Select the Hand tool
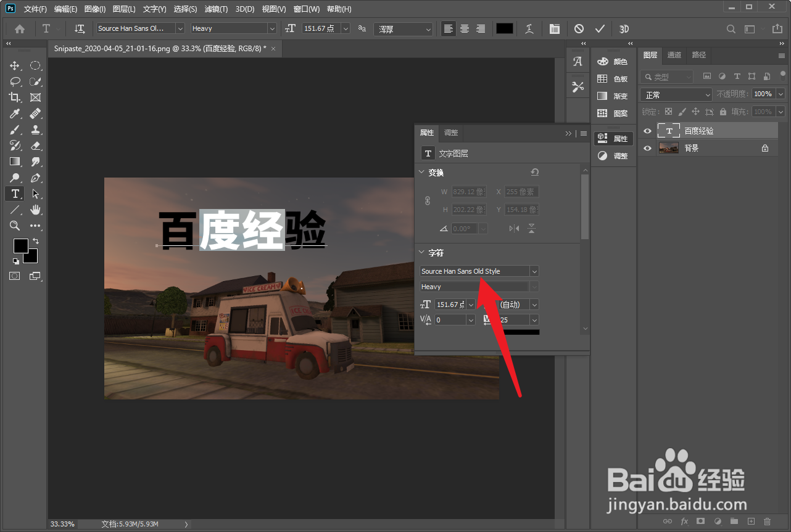 [35, 210]
